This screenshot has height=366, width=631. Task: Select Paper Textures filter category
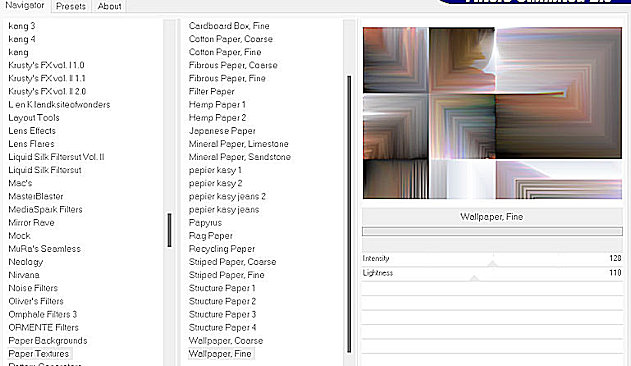point(39,354)
